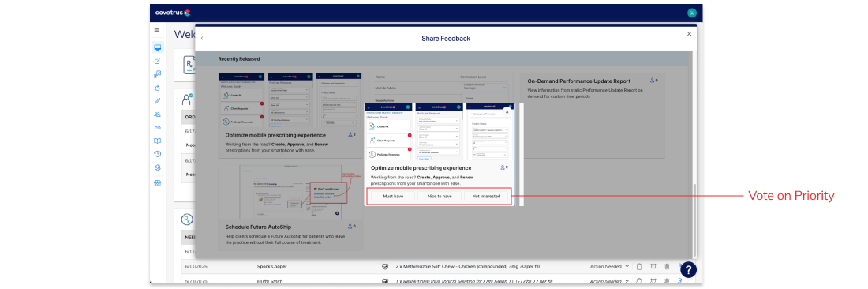Open the book icon in sidebar
The height and width of the screenshot is (289, 868).
tap(157, 141)
